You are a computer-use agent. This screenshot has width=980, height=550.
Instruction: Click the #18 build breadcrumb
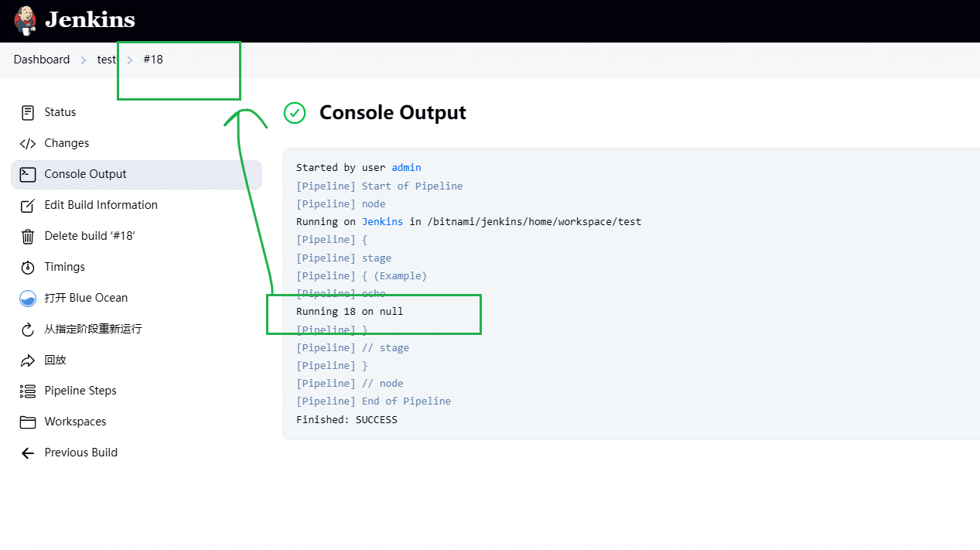pos(153,60)
